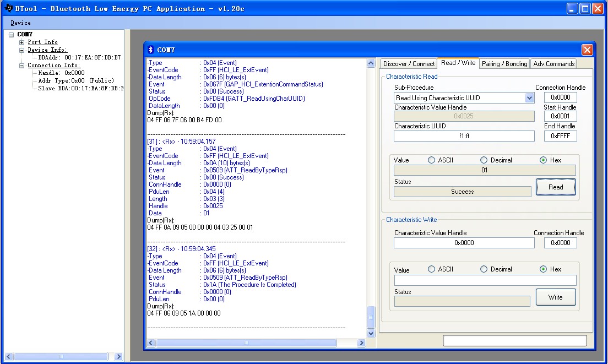Click the log vertical scrollbar thumb
Viewport: 608px width, 364px height.
pos(371,317)
